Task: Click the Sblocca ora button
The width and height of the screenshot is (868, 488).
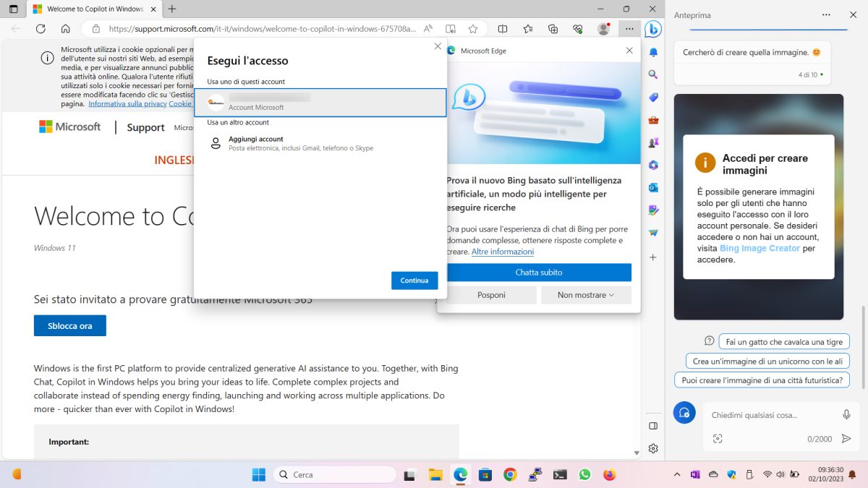Action: (x=70, y=325)
